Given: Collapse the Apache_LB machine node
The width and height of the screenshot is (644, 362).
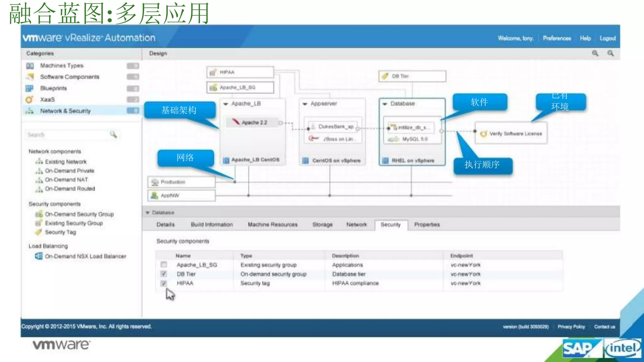Looking at the screenshot, I should pos(225,104).
